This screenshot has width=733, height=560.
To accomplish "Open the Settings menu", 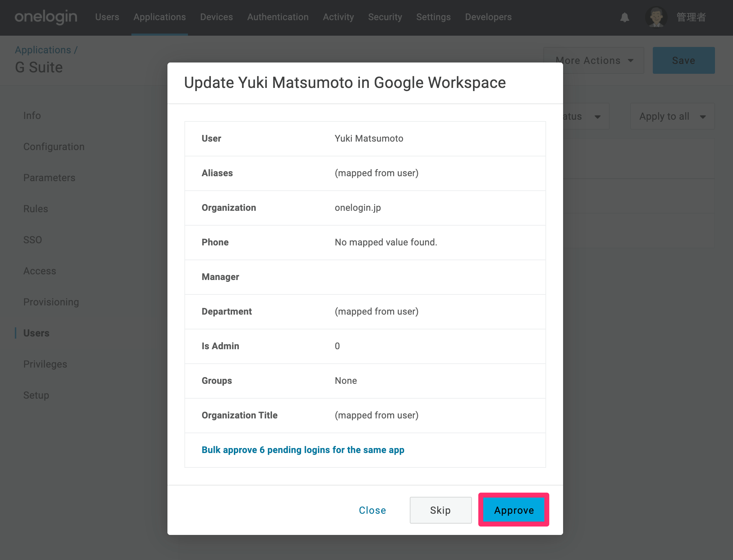I will point(433,17).
